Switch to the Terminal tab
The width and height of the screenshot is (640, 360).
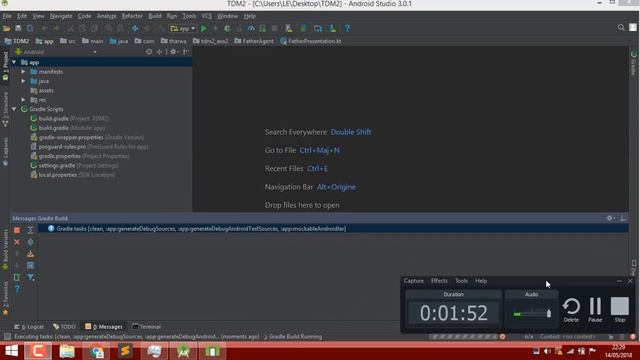point(147,327)
